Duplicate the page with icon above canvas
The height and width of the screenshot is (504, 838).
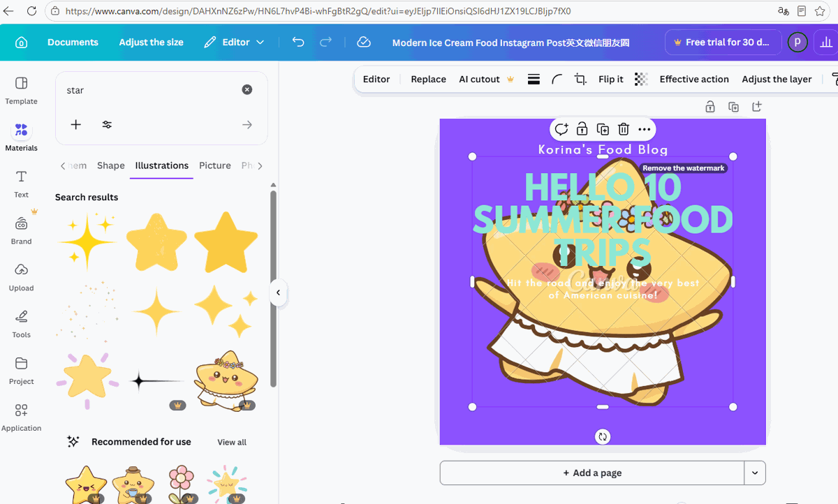tap(733, 107)
